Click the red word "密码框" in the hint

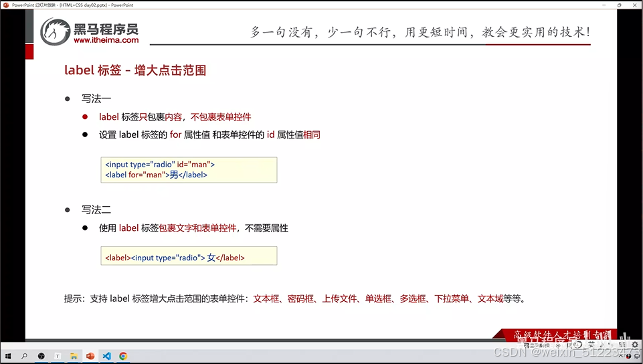tap(300, 299)
